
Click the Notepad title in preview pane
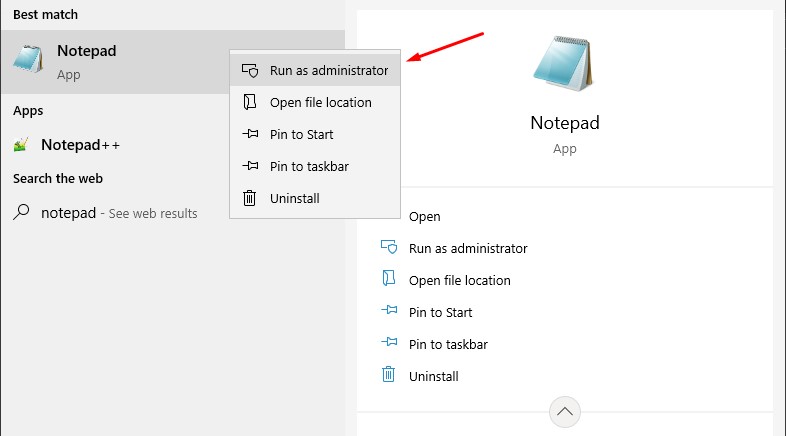click(x=564, y=123)
